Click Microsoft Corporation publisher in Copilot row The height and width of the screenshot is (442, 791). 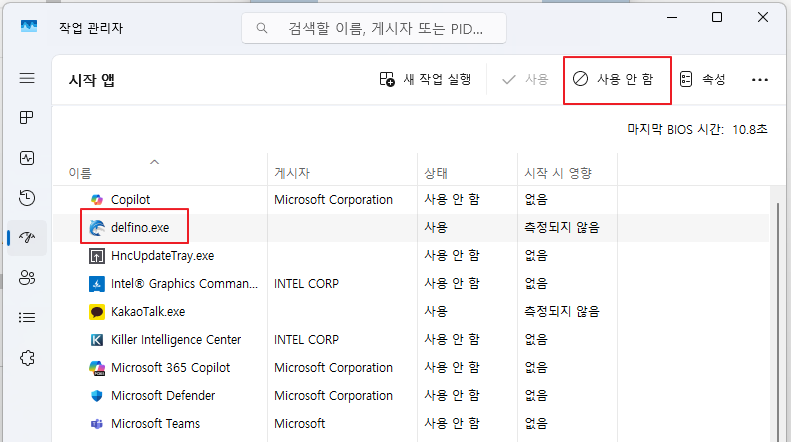pyautogui.click(x=333, y=200)
